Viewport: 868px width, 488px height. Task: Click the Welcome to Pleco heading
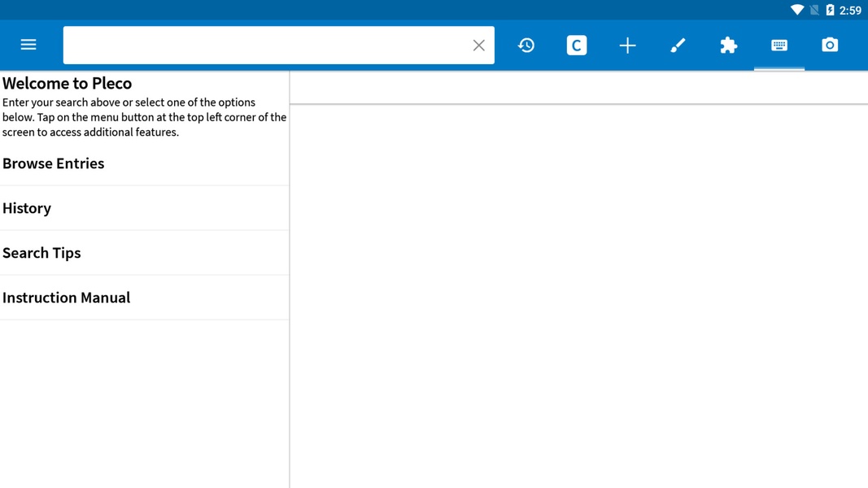click(67, 83)
